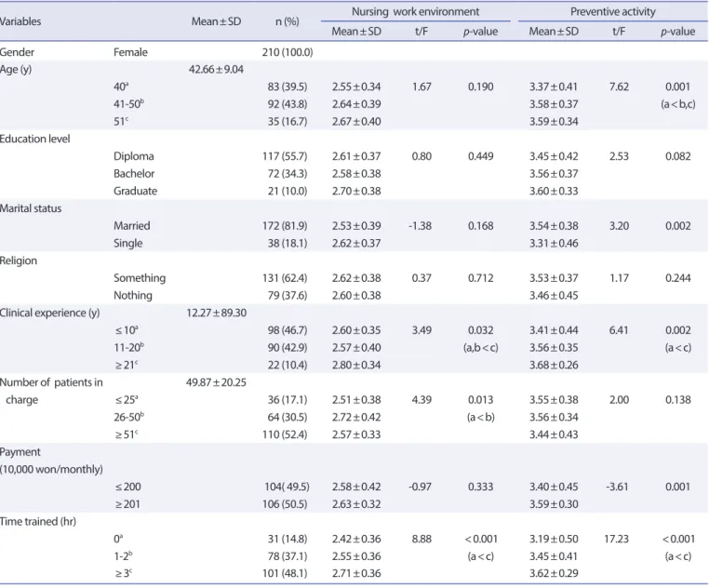709x588 pixels.
Task: Select the value '49.87±20.25'
Action: [x=216, y=382]
